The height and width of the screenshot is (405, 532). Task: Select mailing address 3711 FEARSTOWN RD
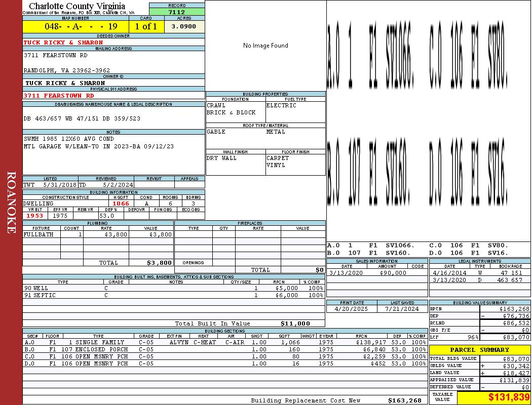point(56,55)
